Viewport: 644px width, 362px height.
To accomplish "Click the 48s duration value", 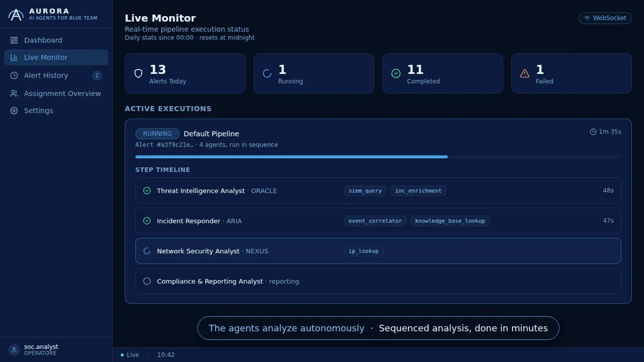I will tap(608, 190).
